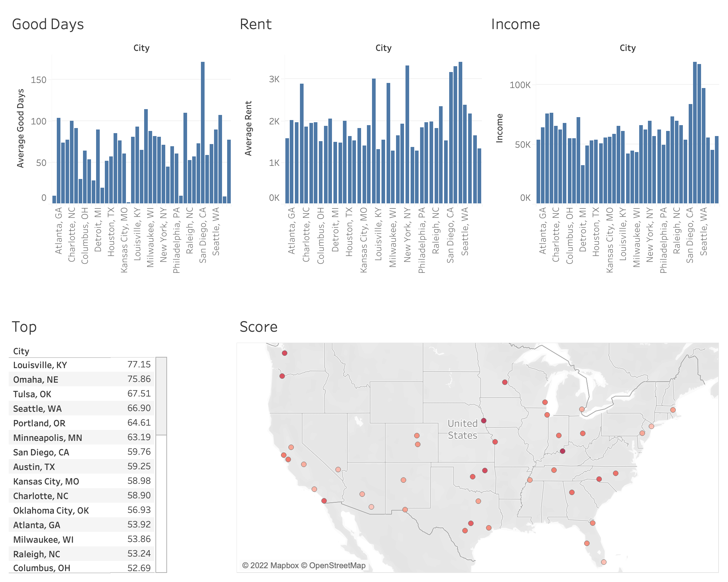Image resolution: width=728 pixels, height=582 pixels.
Task: Click the tallest bar in Good Days chart
Action: coord(203,133)
